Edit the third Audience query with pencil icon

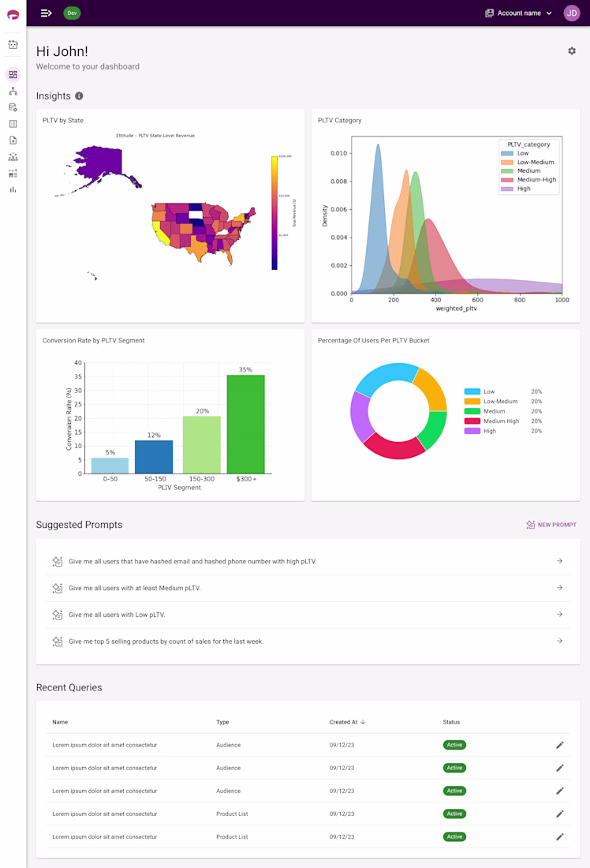[x=559, y=791]
